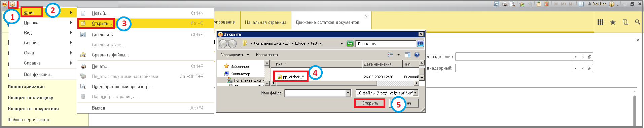Switch to Начальная страница tab
Image resolution: width=644 pixels, height=128 pixels.
point(265,23)
